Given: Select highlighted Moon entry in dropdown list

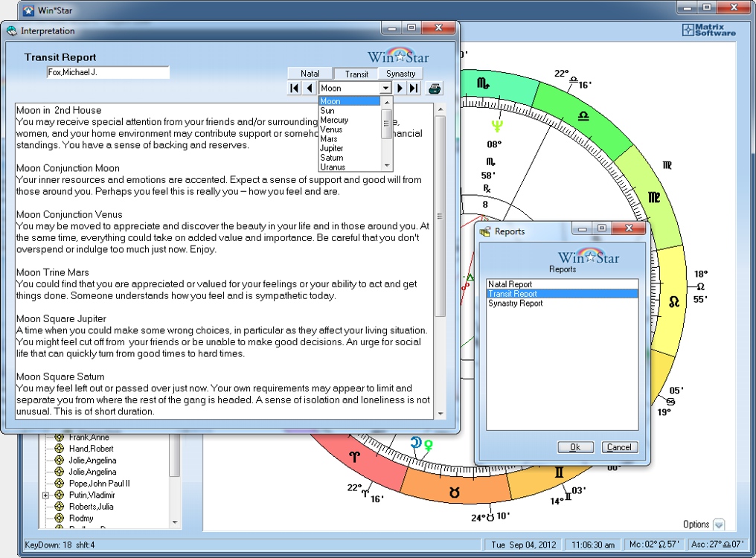Looking at the screenshot, I should (x=350, y=101).
